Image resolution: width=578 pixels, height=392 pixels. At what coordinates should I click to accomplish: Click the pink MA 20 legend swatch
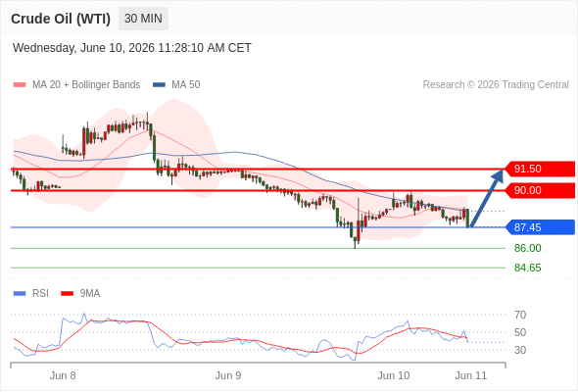[20, 85]
